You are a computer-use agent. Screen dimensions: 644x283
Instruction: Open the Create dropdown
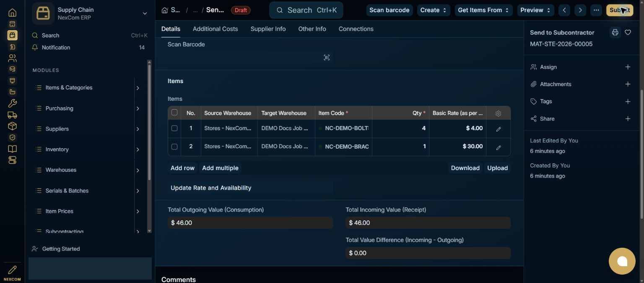click(434, 10)
